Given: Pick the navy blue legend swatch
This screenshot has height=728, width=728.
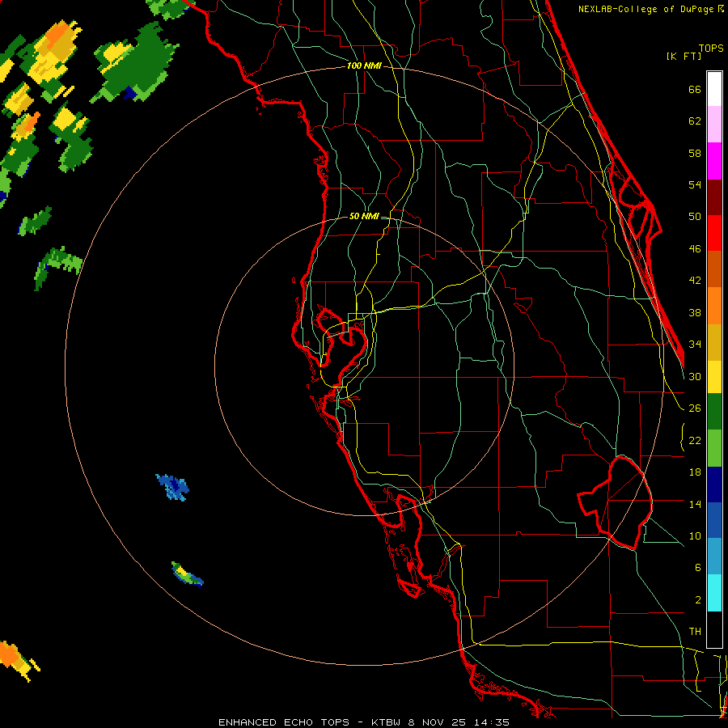Looking at the screenshot, I should pos(714,485).
